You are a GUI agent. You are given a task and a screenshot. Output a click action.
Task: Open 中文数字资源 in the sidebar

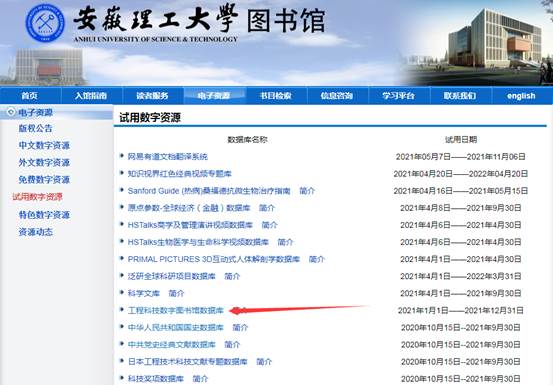[44, 145]
